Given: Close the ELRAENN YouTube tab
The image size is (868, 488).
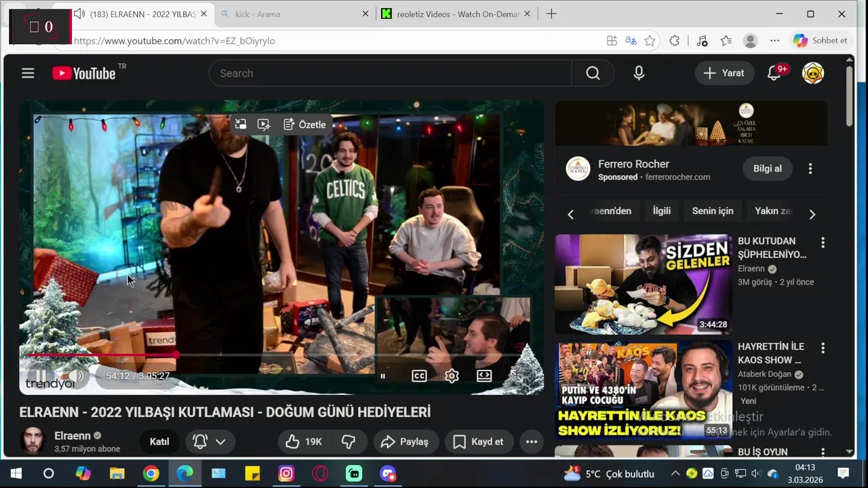Looking at the screenshot, I should point(203,14).
